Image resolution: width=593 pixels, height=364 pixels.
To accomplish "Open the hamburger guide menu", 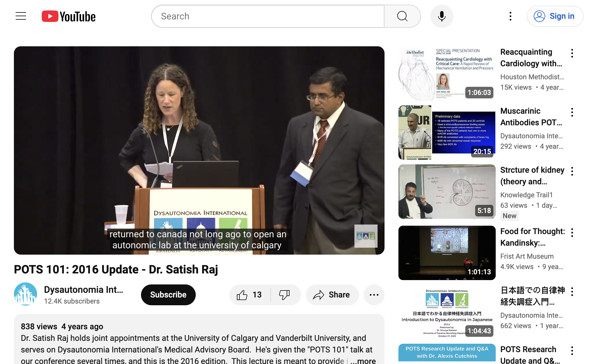I will click(x=21, y=16).
